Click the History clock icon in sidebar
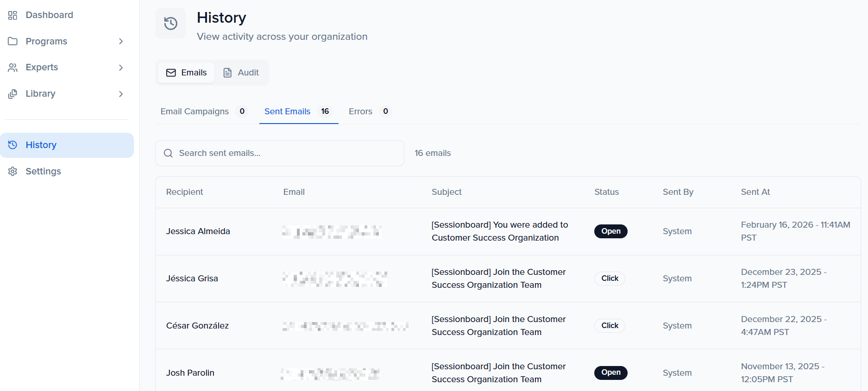 (13, 145)
